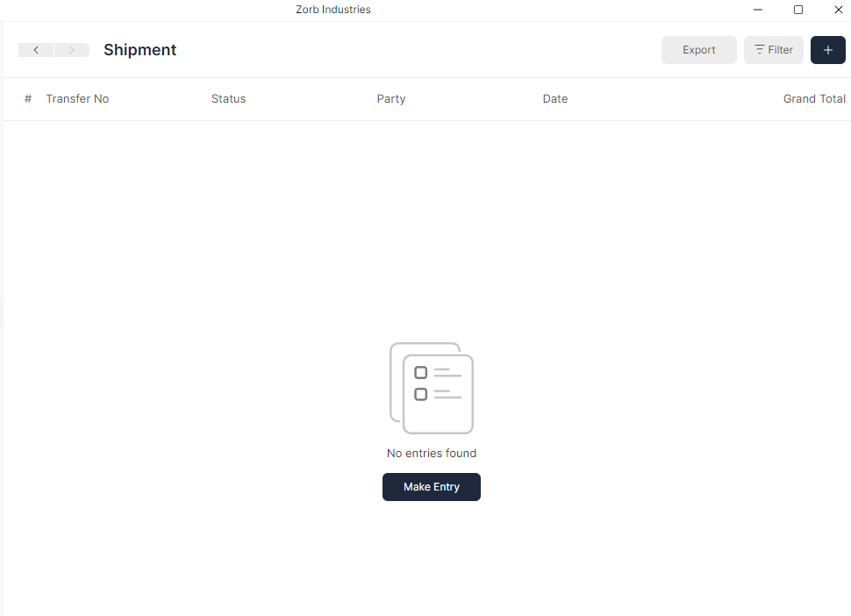Click the Party column header
This screenshot has height=616, width=851.
pyautogui.click(x=390, y=98)
